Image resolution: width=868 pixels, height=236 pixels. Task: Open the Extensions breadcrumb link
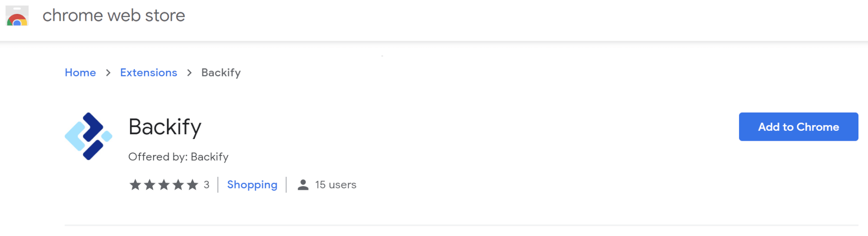[149, 73]
